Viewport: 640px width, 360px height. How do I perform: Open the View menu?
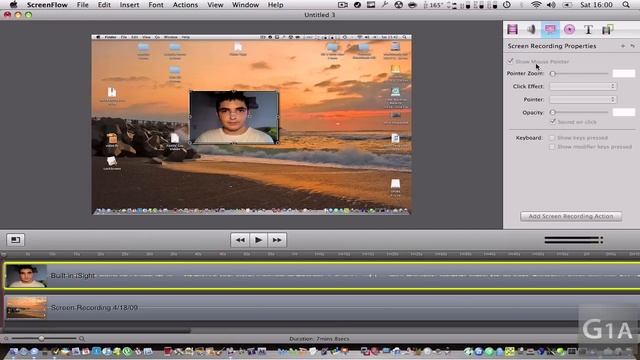[215, 5]
